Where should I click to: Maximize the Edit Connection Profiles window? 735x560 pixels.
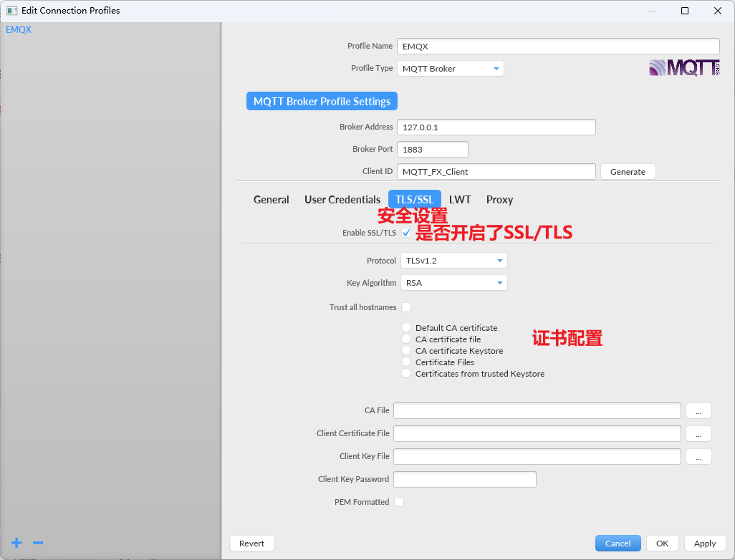point(685,10)
